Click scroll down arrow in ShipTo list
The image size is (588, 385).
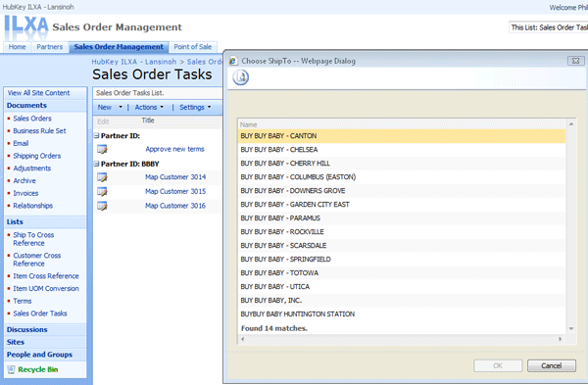click(571, 329)
